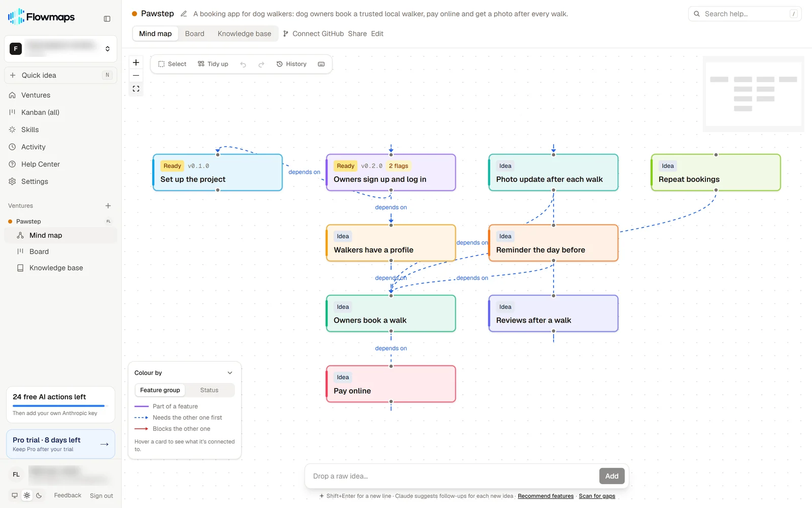This screenshot has width=812, height=508.
Task: Open Kanban (all) view
Action: pos(60,112)
